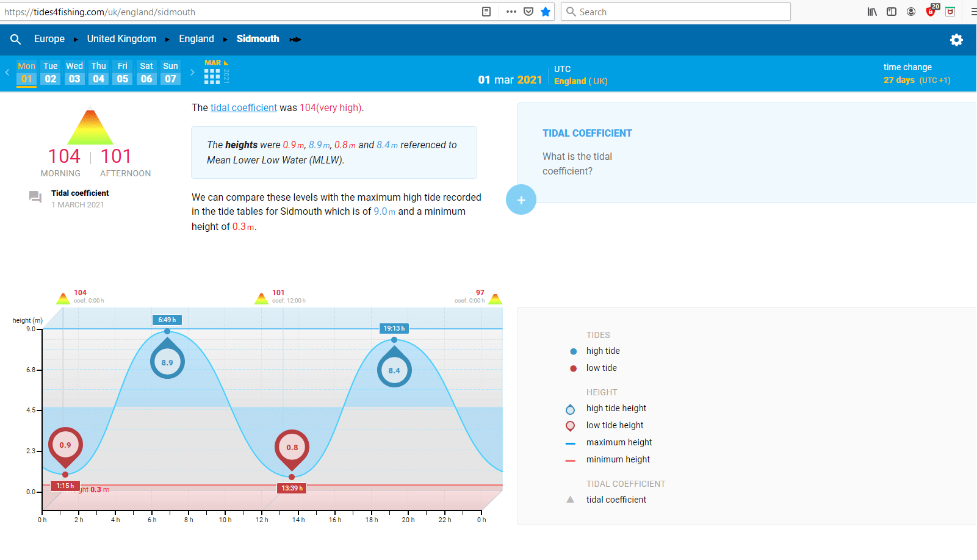Open the browser library icon
The image size is (977, 560).
[x=872, y=12]
